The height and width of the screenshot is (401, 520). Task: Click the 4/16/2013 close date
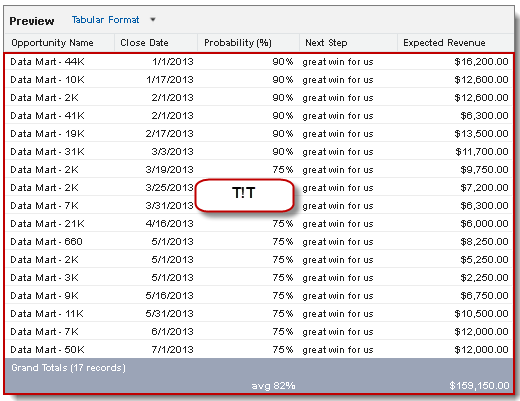169,224
